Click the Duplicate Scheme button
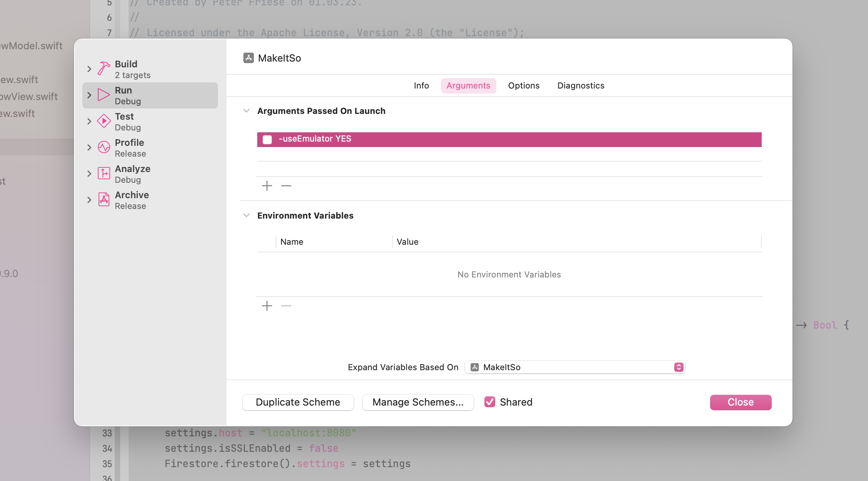This screenshot has width=868, height=481. click(x=298, y=402)
